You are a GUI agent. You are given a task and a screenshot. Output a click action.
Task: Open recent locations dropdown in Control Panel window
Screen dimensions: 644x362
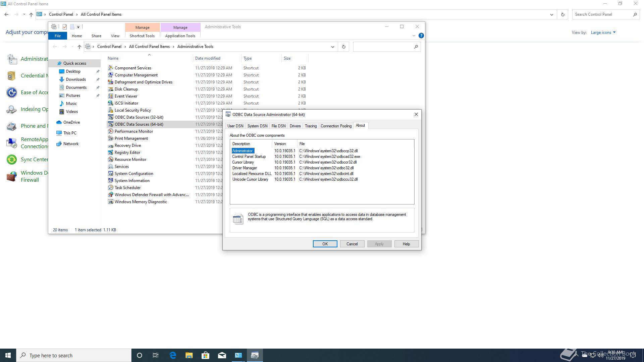[24, 14]
